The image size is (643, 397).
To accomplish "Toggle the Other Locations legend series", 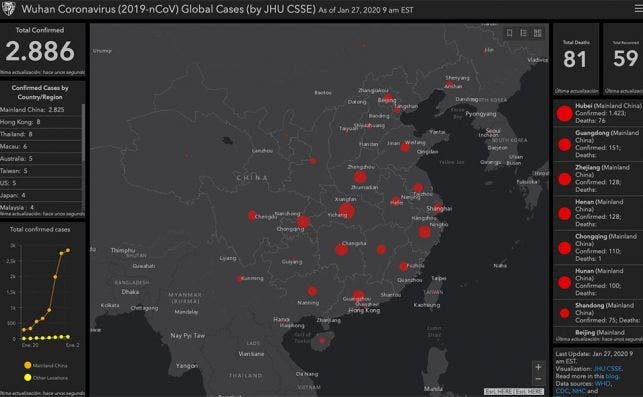I will click(x=45, y=378).
